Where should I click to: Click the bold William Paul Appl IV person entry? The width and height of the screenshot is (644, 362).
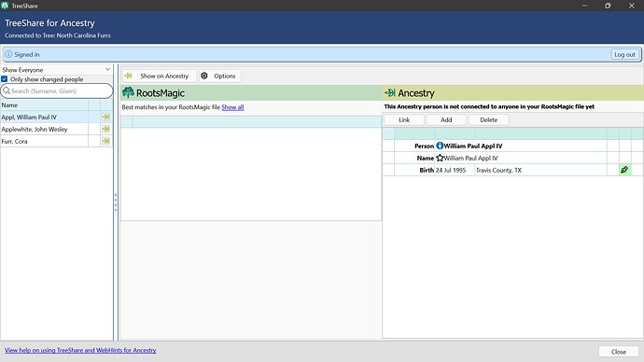click(472, 146)
